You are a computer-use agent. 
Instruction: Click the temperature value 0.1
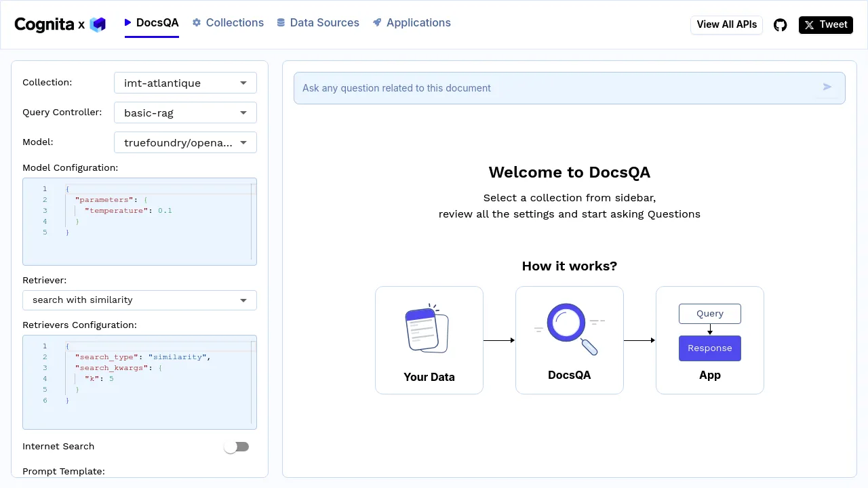(x=165, y=211)
